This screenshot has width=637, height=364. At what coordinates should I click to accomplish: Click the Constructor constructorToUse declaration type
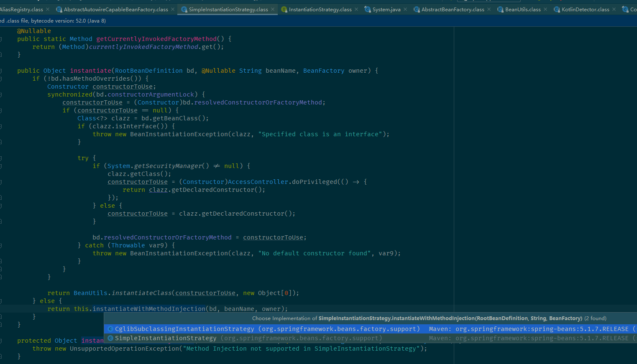click(x=68, y=87)
